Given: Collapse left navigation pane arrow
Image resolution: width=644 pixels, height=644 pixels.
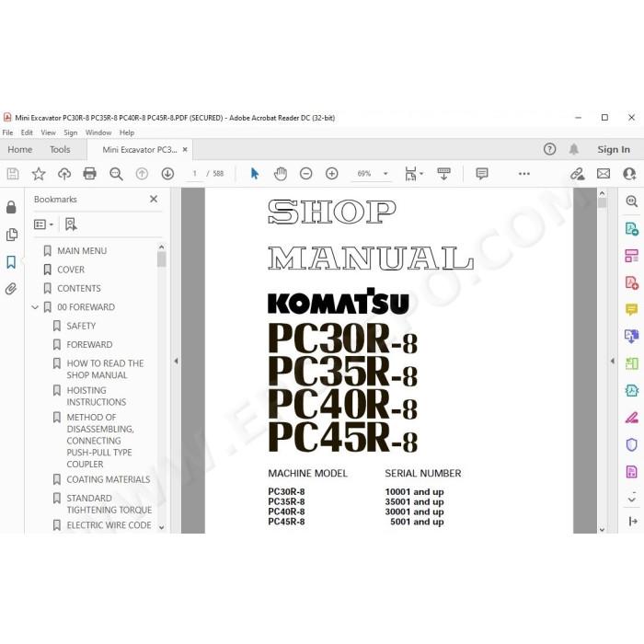Looking at the screenshot, I should [x=176, y=362].
